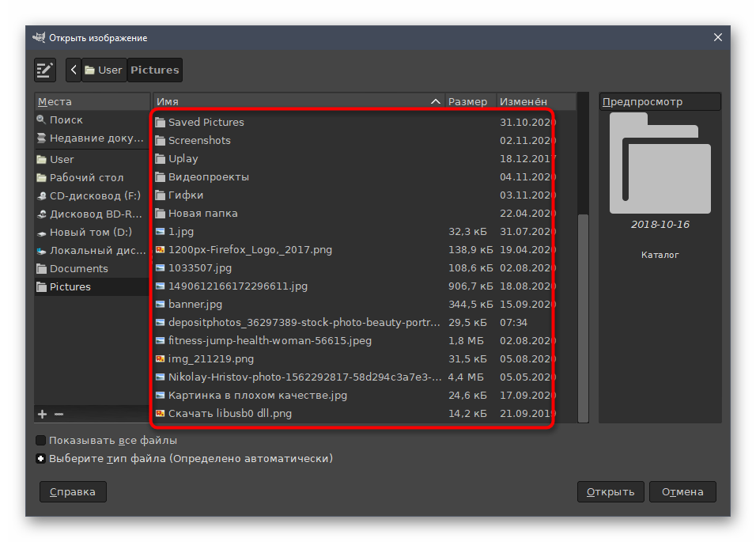This screenshot has height=542, width=756.
Task: Sort files by the Имя column header
Action: (298, 102)
